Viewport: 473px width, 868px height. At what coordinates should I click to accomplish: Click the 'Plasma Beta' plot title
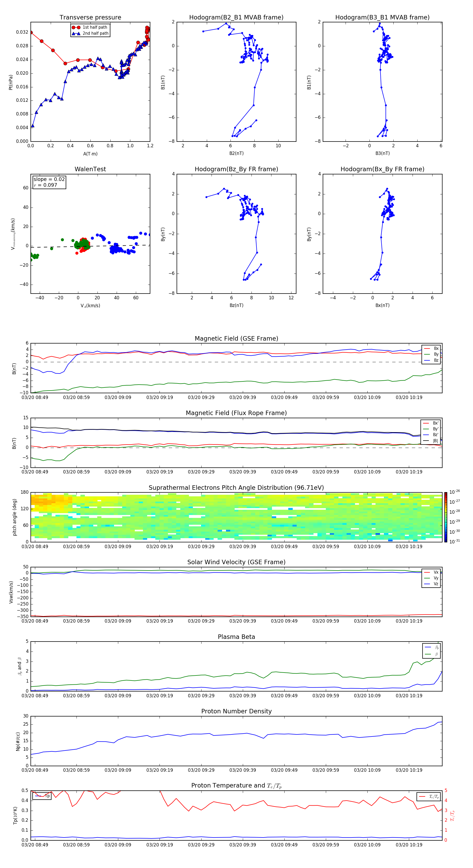pos(236,637)
